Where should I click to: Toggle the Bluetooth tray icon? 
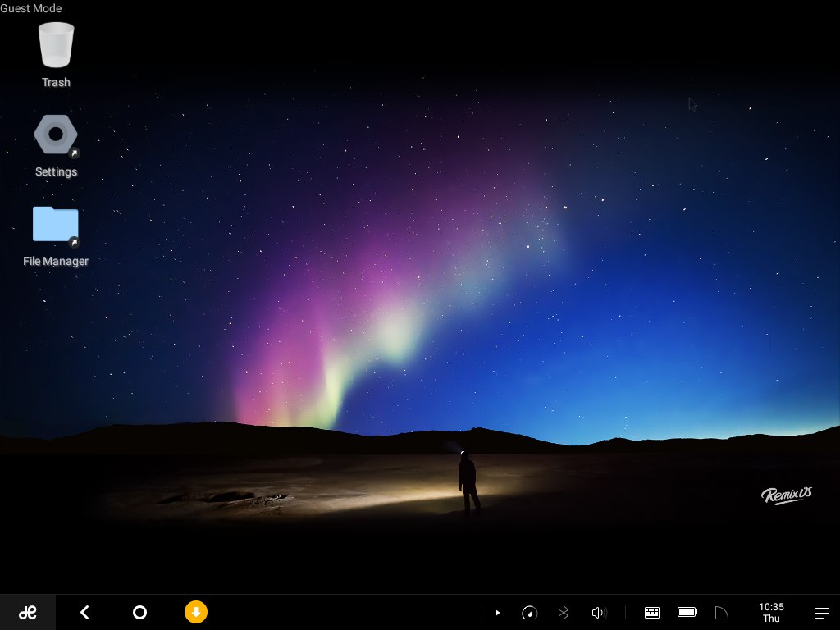point(564,613)
